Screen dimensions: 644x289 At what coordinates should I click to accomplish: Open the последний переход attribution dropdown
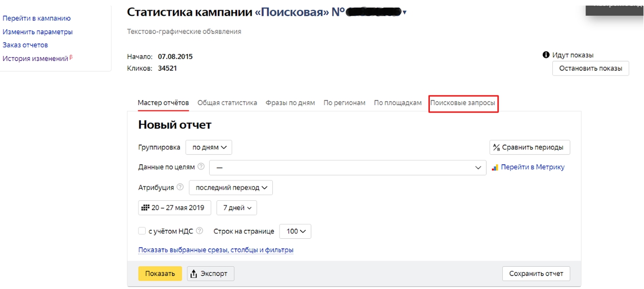click(231, 188)
